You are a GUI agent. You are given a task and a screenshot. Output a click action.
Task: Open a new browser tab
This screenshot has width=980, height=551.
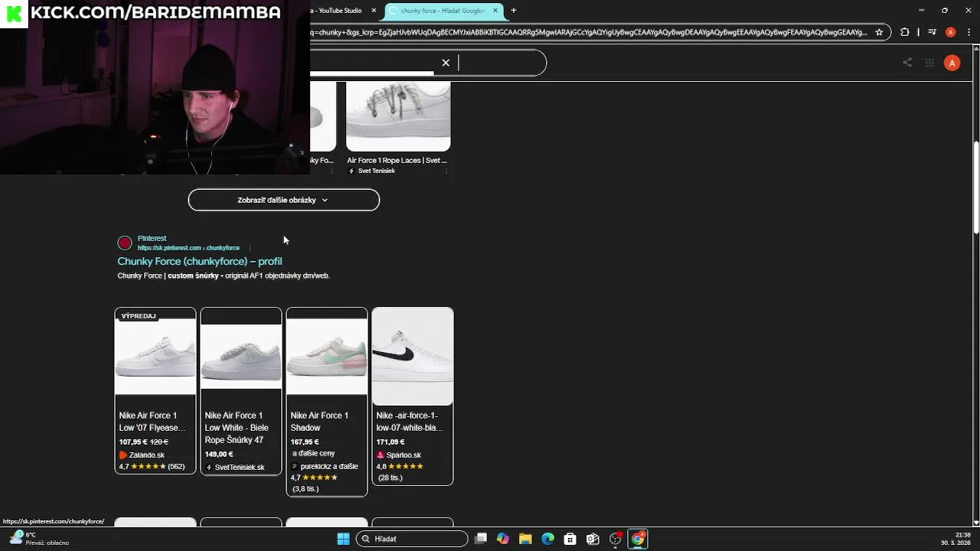coord(514,11)
